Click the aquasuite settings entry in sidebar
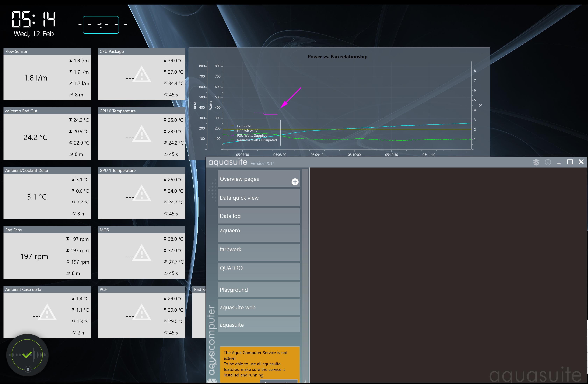 (x=259, y=325)
